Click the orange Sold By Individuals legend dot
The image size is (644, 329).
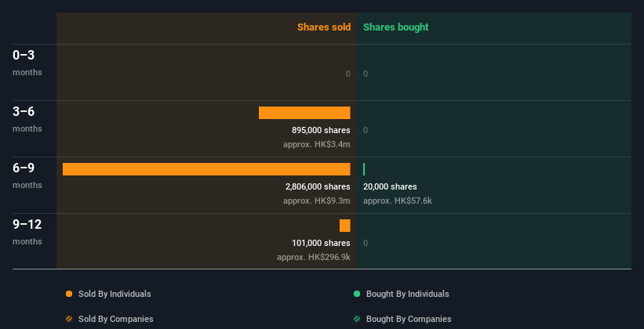[x=69, y=294]
